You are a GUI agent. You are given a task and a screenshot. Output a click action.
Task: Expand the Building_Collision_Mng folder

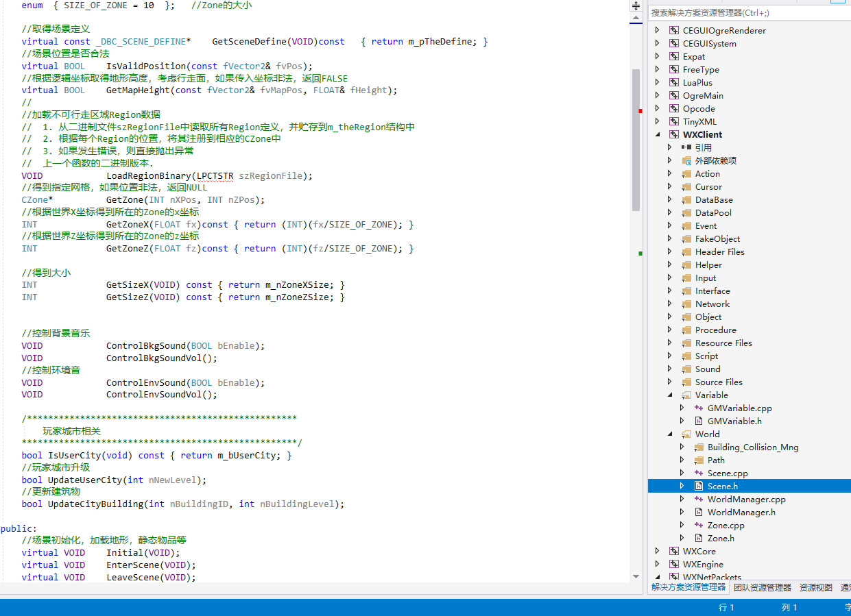point(682,447)
